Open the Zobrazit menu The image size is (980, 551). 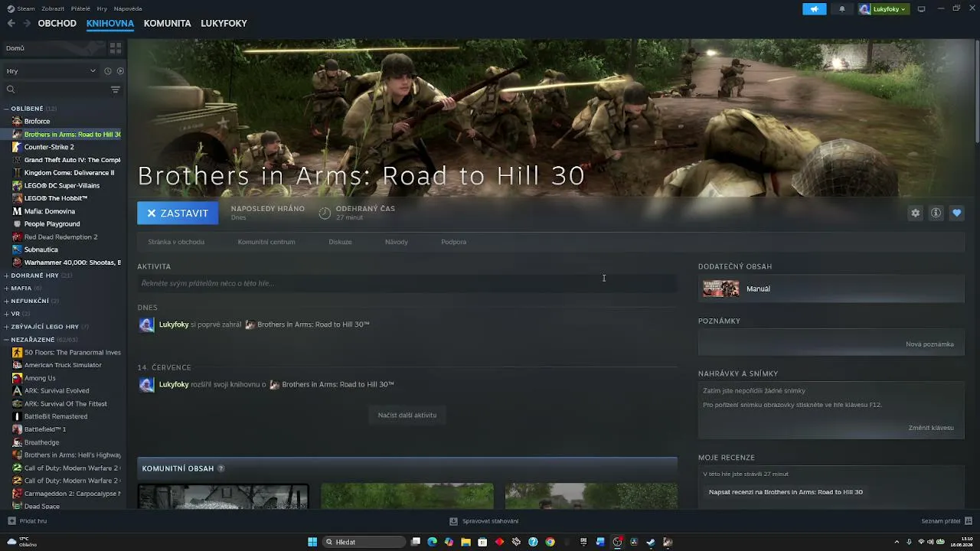tap(53, 9)
